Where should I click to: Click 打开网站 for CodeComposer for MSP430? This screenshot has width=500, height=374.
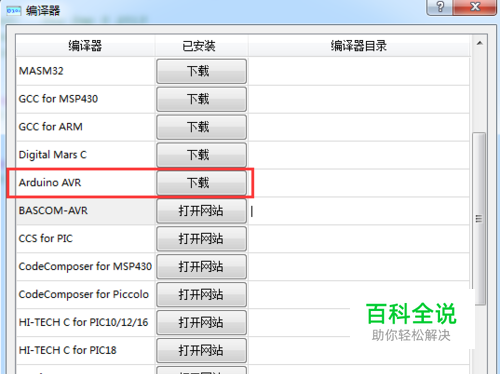(201, 267)
